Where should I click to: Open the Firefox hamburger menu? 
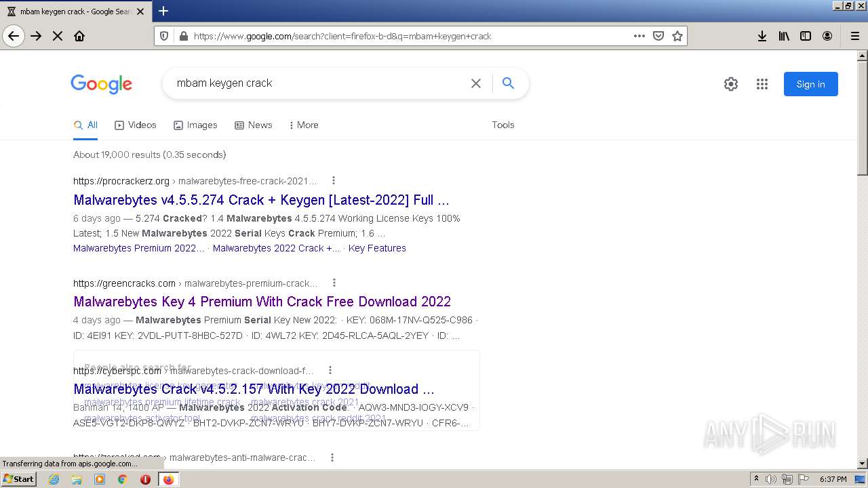click(x=855, y=36)
